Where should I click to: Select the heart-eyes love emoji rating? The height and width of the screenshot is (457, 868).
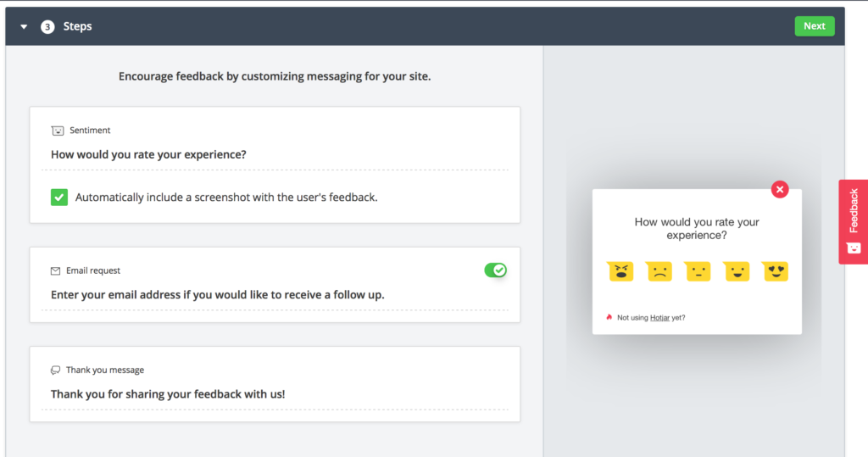(776, 271)
